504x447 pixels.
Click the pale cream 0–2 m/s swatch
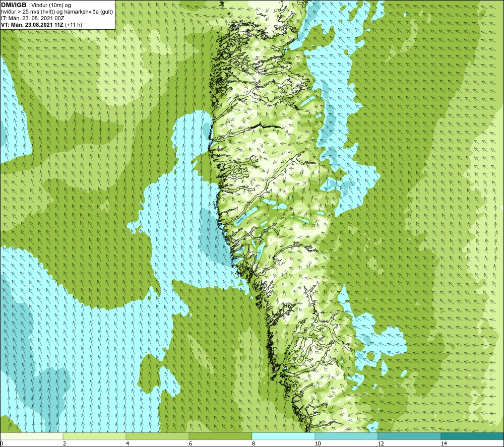[31, 436]
